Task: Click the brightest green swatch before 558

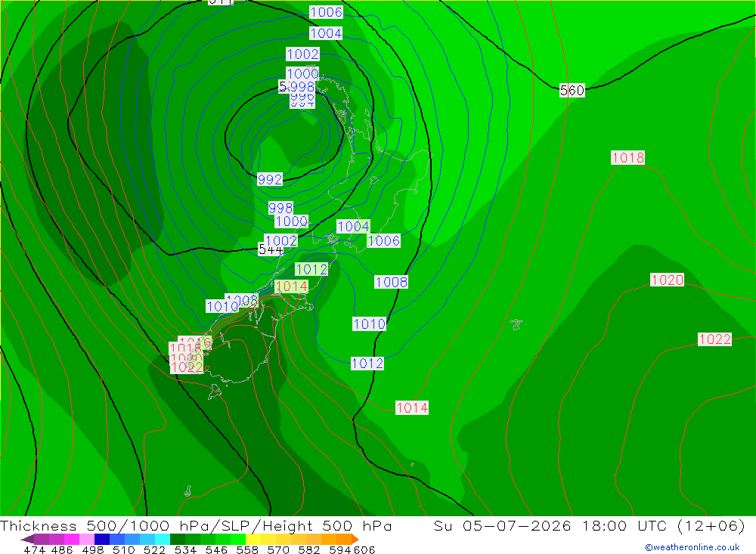Action: (238, 539)
